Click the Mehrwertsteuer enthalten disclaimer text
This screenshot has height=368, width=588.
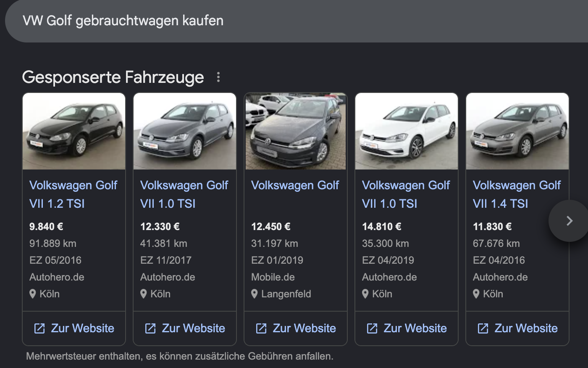(180, 356)
